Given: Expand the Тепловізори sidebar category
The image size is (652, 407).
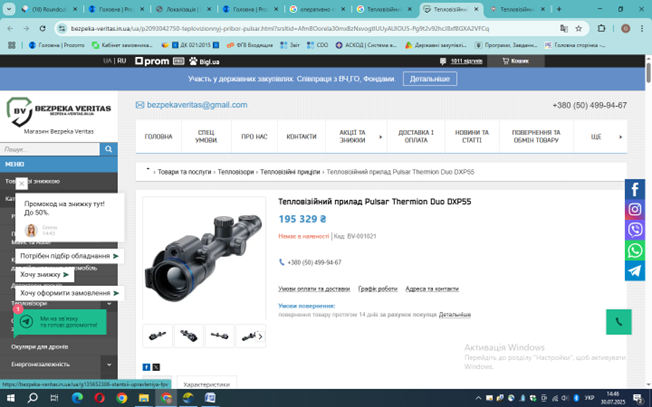Looking at the screenshot, I should (x=109, y=303).
